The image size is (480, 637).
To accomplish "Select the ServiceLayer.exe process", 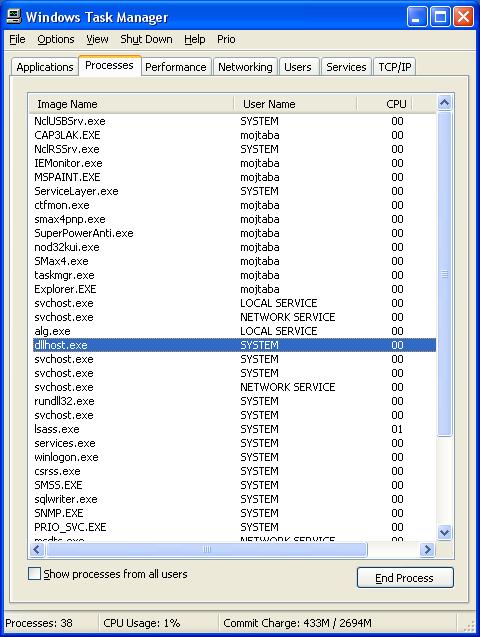I will pyautogui.click(x=234, y=191).
